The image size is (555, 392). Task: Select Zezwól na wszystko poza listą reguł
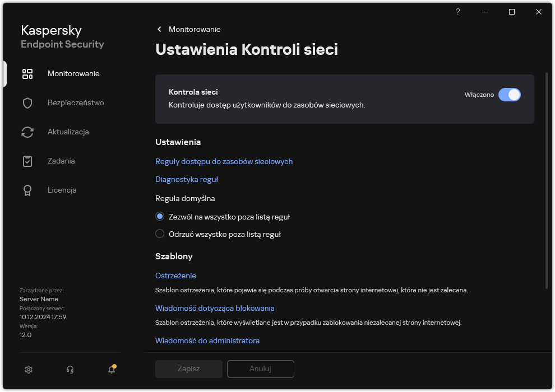click(160, 216)
